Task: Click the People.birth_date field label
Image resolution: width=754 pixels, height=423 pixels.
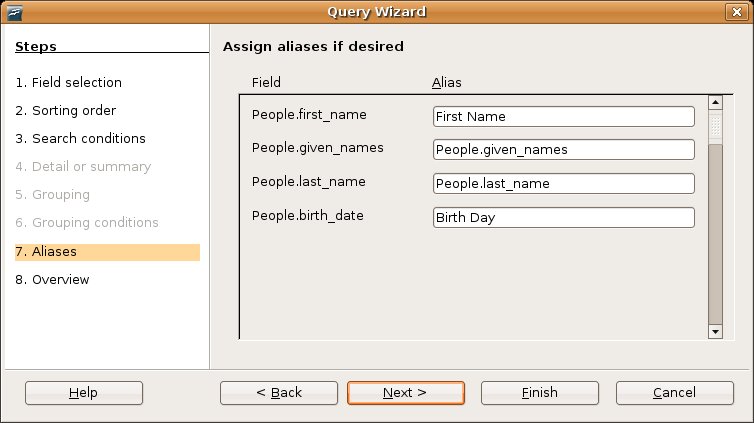Action: (308, 216)
